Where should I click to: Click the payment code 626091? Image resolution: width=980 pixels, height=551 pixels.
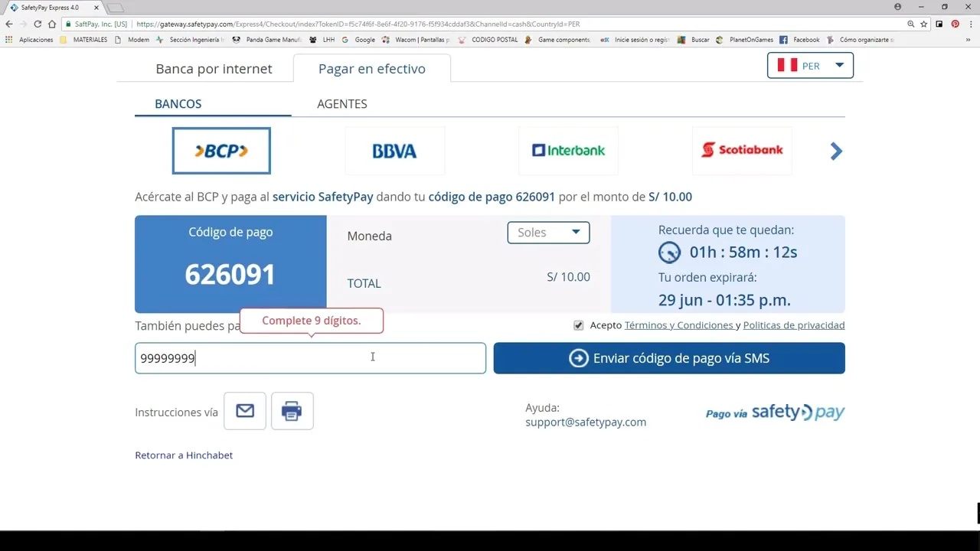(230, 274)
